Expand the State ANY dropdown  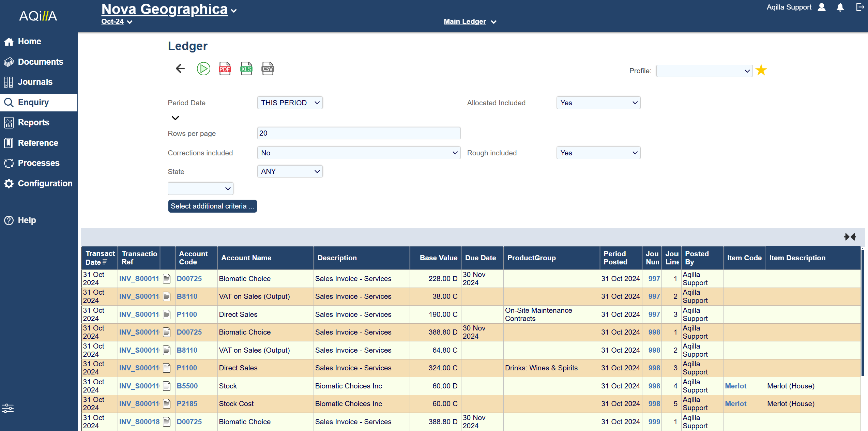click(290, 171)
